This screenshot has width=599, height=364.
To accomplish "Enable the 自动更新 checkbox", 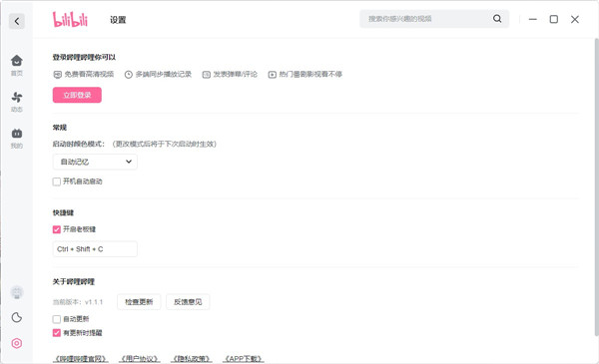I will pos(57,319).
